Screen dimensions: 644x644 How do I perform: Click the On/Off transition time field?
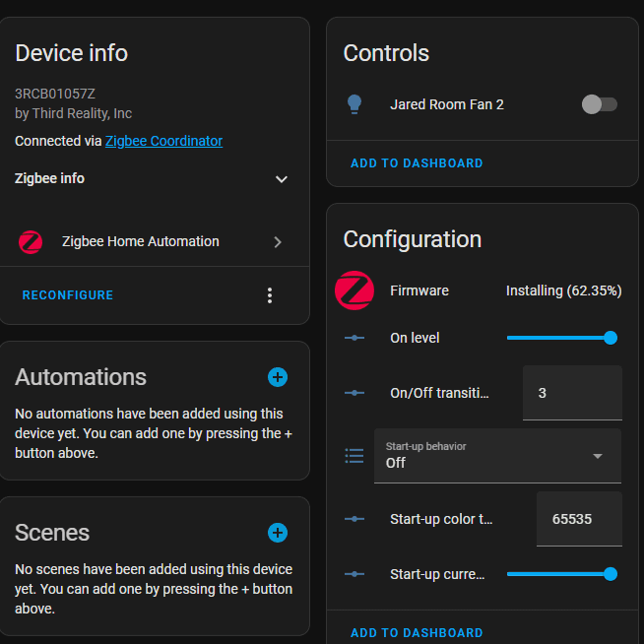pyautogui.click(x=571, y=393)
